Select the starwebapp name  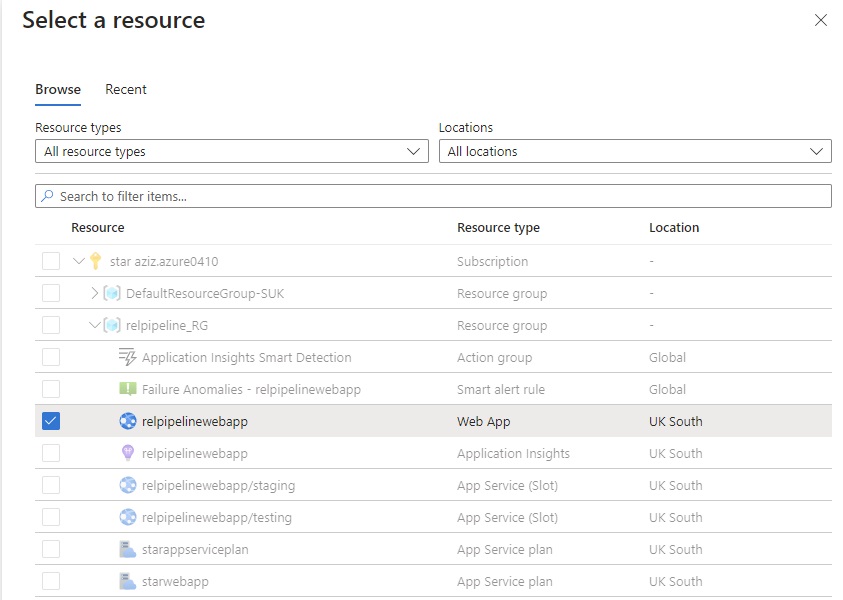[x=175, y=581]
